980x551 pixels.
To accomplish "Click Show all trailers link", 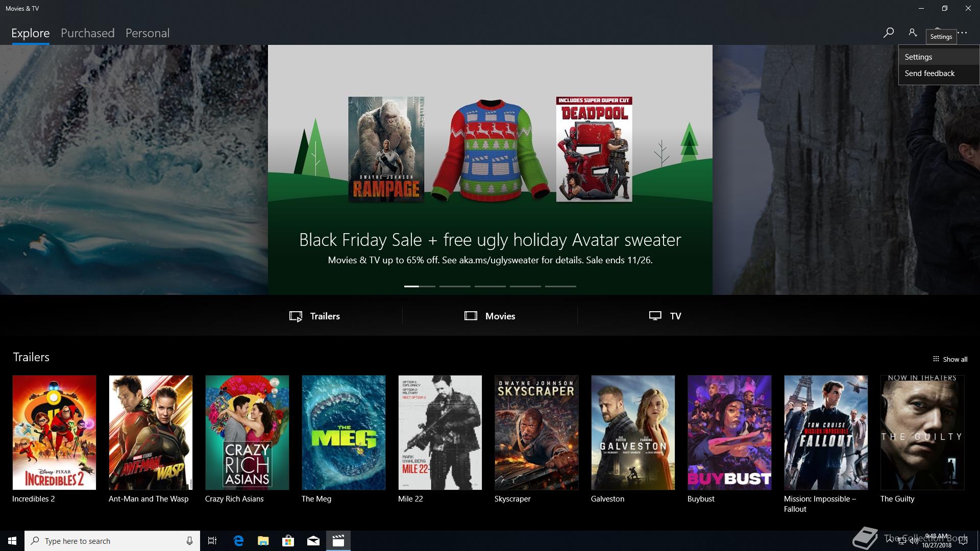I will (x=950, y=359).
